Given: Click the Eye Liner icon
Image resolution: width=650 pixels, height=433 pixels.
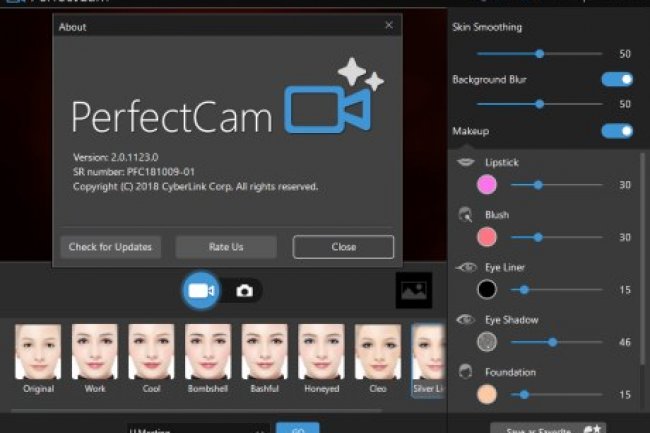Looking at the screenshot, I should pyautogui.click(x=466, y=267).
